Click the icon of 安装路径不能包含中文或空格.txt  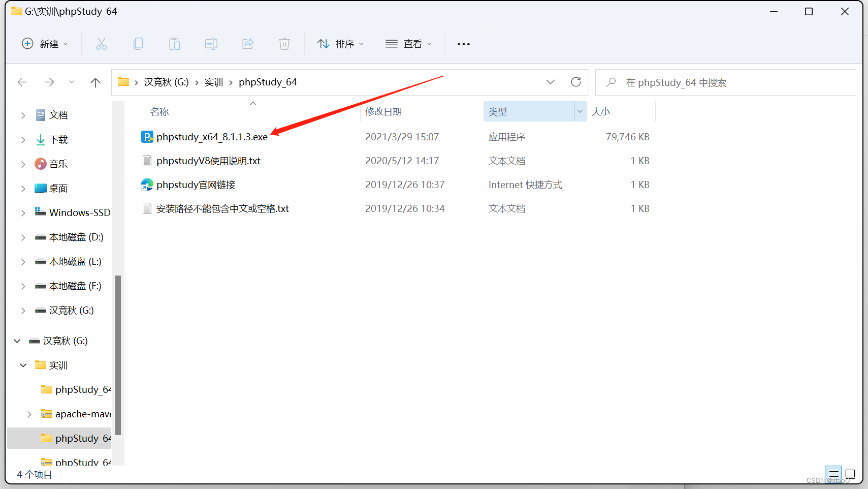[x=147, y=208]
